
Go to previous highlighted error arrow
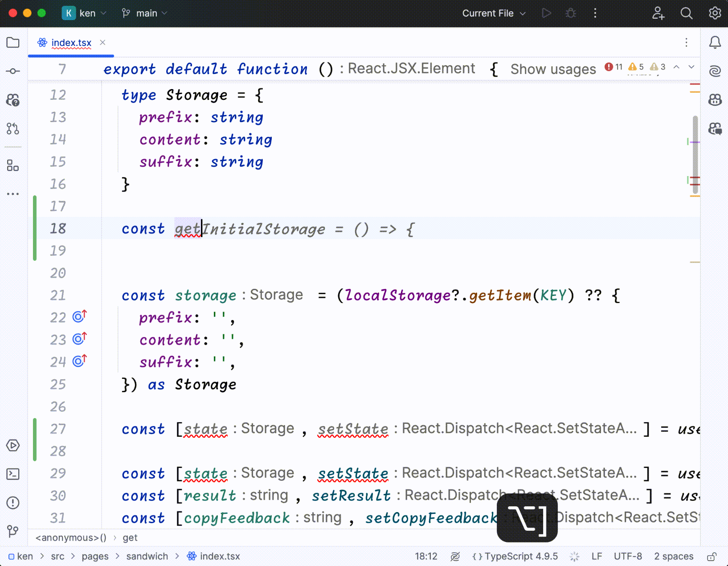[676, 67]
